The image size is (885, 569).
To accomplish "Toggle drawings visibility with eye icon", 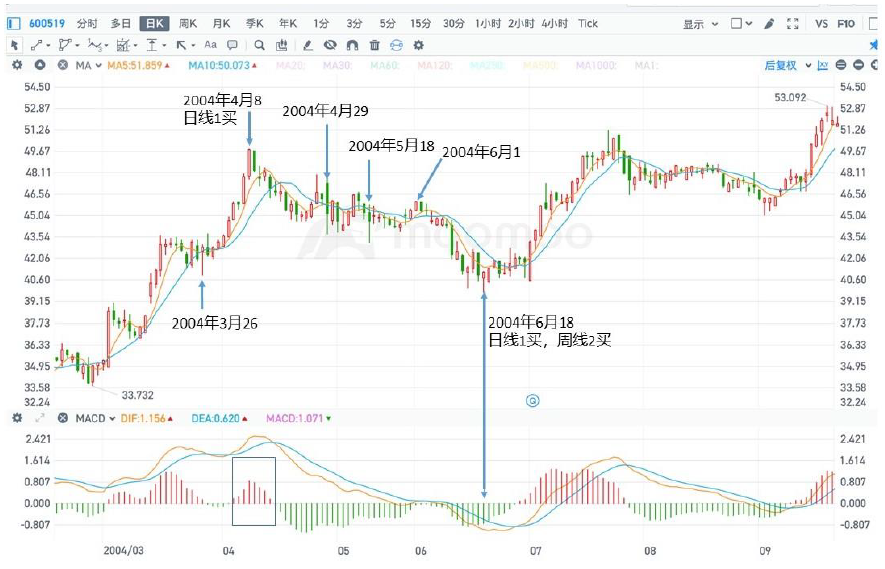I will (x=329, y=45).
